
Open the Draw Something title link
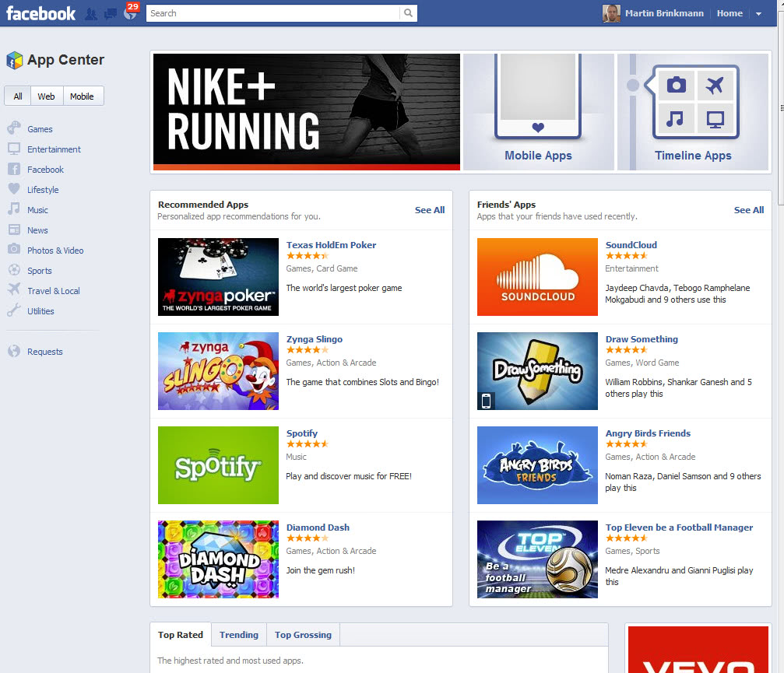[642, 339]
